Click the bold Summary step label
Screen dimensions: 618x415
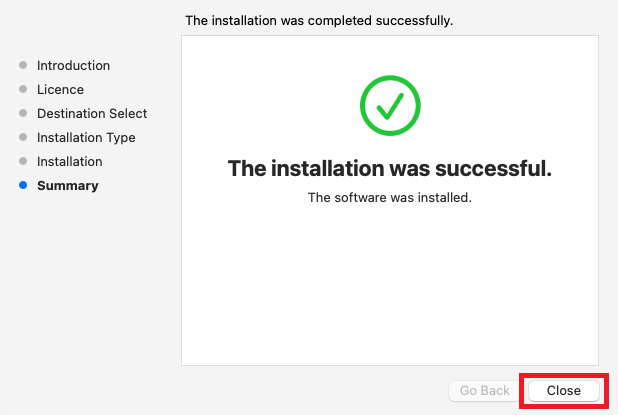(x=67, y=186)
